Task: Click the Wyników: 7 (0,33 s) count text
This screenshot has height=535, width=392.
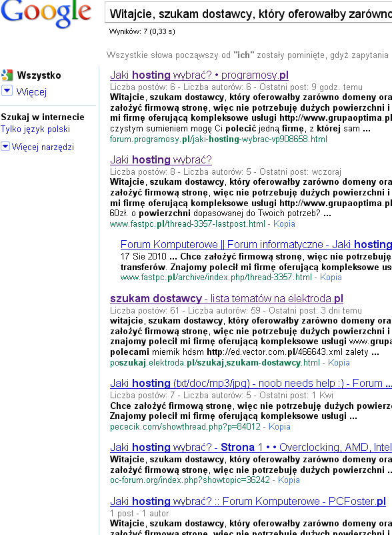Action: [142, 32]
